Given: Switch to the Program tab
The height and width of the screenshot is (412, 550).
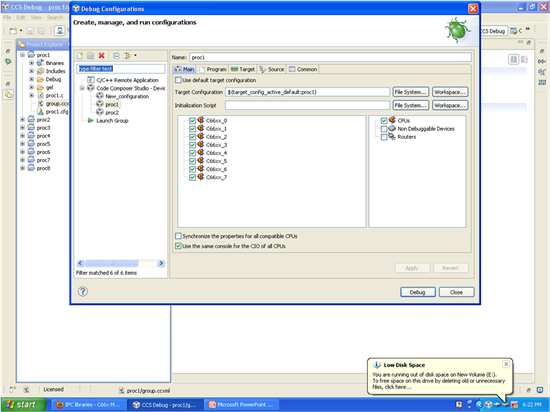Looking at the screenshot, I should click(213, 69).
